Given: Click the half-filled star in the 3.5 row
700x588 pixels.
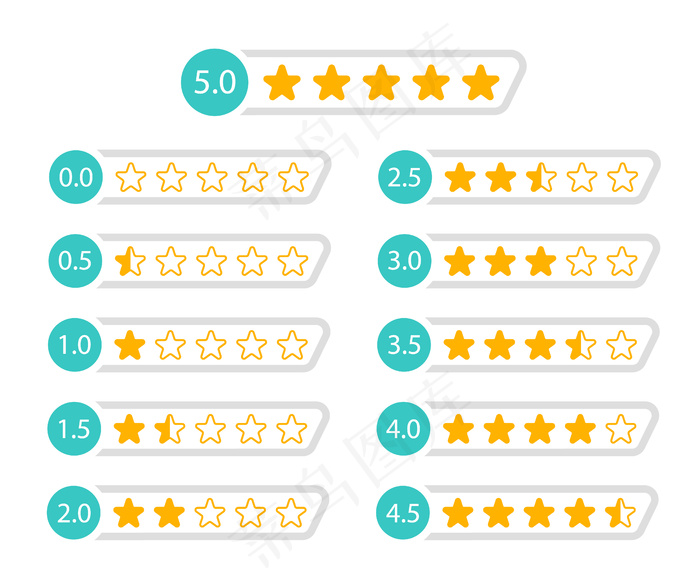Looking at the screenshot, I should coord(581,346).
